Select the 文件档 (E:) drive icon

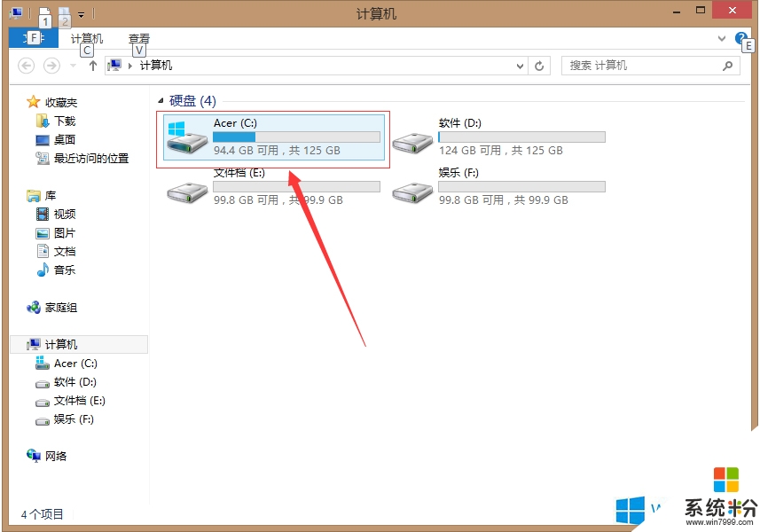(186, 192)
